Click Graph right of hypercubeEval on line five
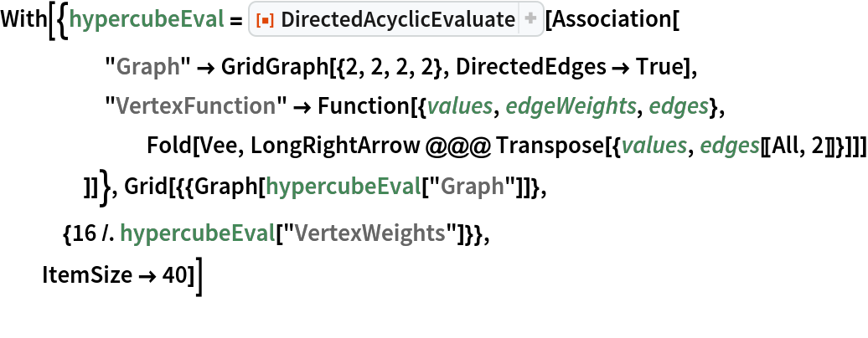This screenshot has width=868, height=338. click(x=472, y=187)
